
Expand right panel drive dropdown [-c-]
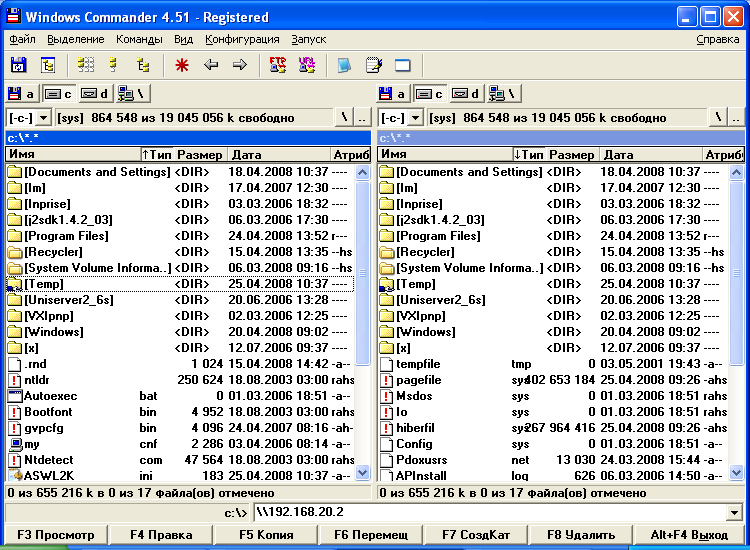(415, 118)
